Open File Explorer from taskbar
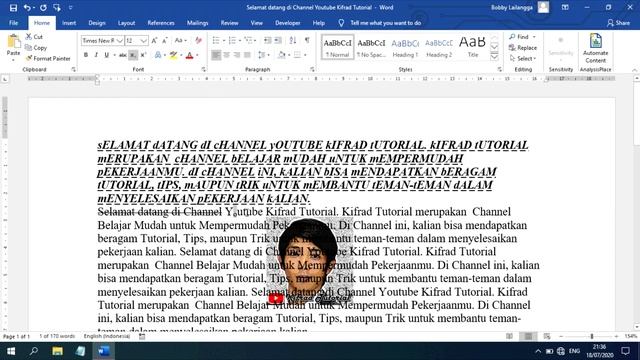640x360 pixels. coord(57,351)
